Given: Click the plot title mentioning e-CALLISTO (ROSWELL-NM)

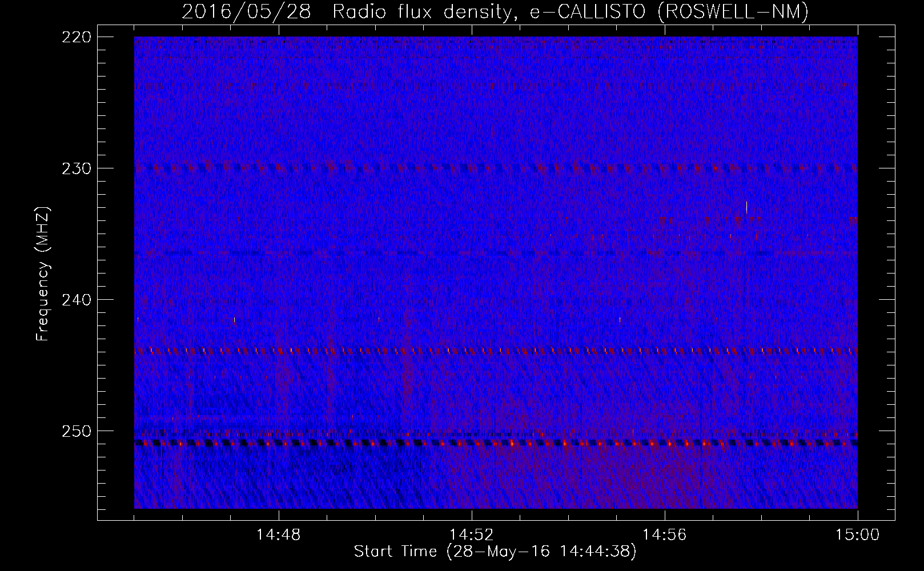Looking at the screenshot, I should point(495,11).
